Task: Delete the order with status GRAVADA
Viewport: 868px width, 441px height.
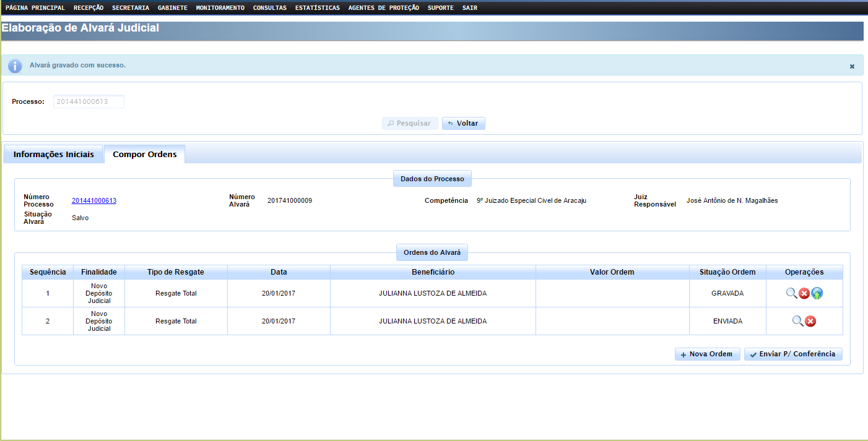Action: point(804,293)
